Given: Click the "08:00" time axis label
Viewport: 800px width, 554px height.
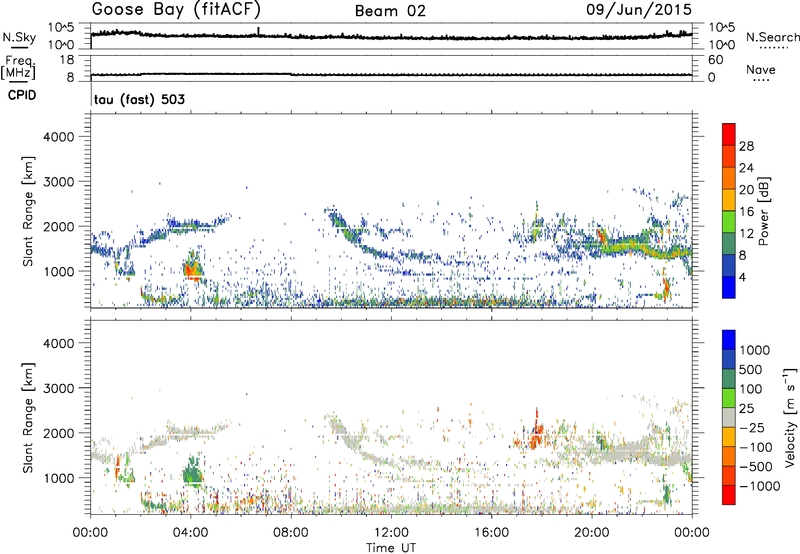Looking at the screenshot, I should (291, 533).
